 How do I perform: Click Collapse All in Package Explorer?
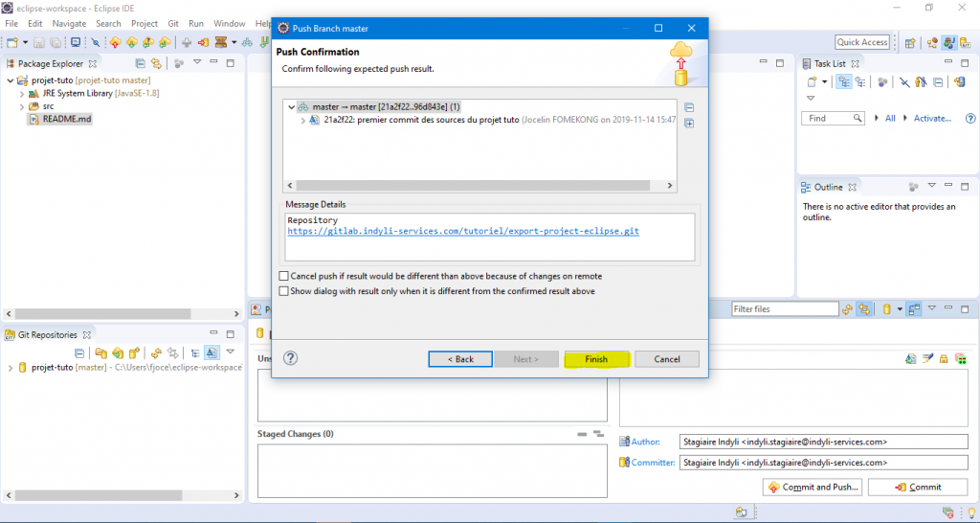tap(141, 63)
